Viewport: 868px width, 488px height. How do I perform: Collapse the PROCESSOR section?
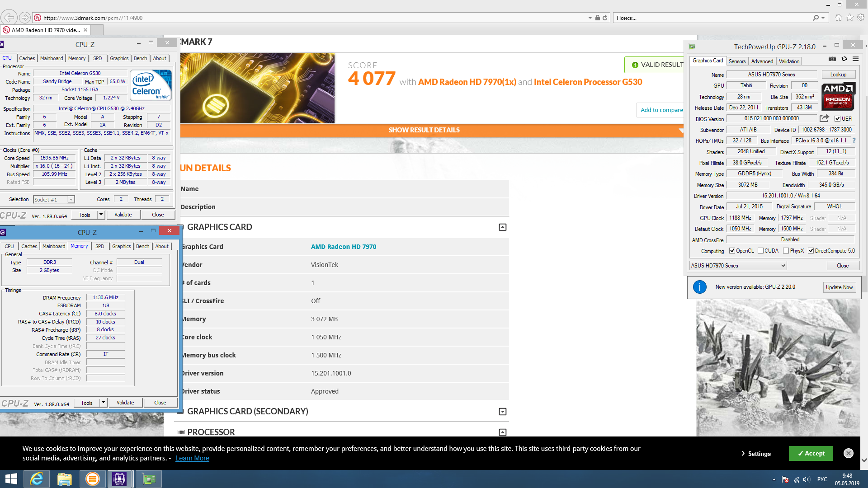[503, 432]
